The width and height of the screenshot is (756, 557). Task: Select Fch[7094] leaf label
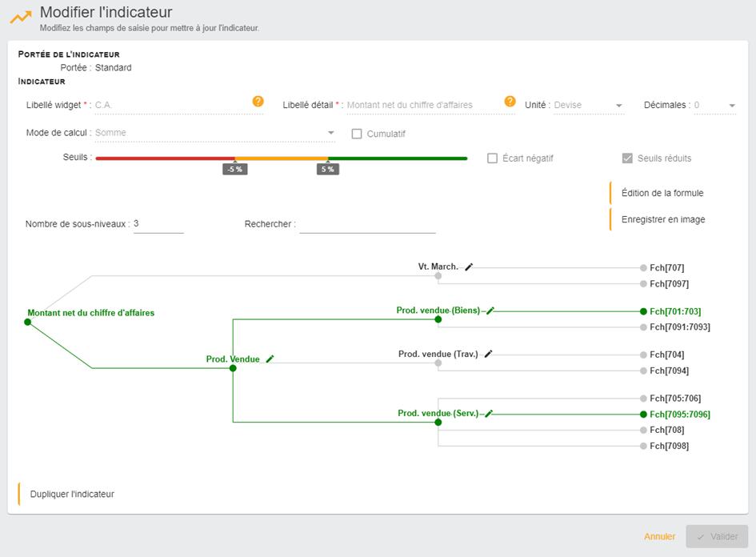pyautogui.click(x=670, y=371)
